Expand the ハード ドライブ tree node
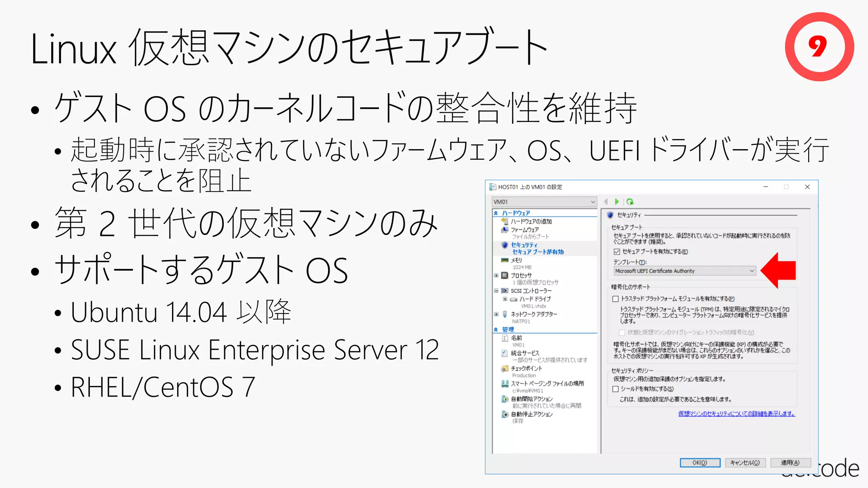The image size is (868, 488). tap(505, 299)
